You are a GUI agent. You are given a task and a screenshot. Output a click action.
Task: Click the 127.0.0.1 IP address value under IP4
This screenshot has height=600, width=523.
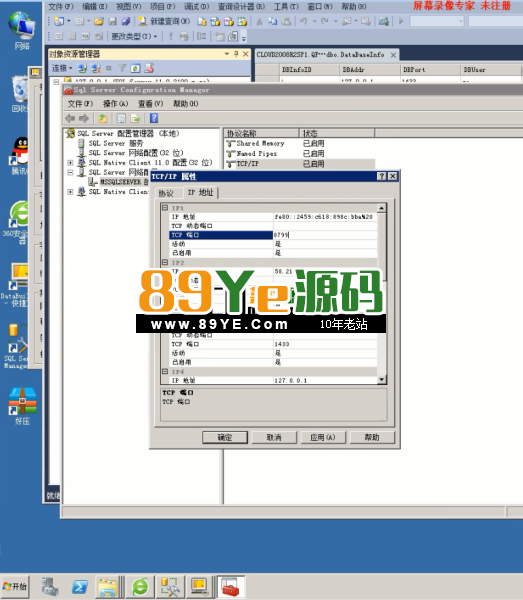click(x=325, y=380)
